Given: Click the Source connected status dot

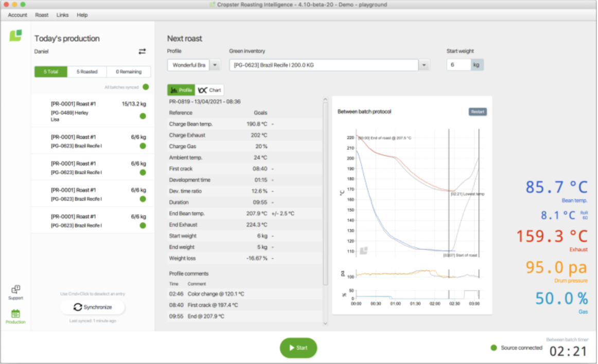Looking at the screenshot, I should tap(494, 348).
